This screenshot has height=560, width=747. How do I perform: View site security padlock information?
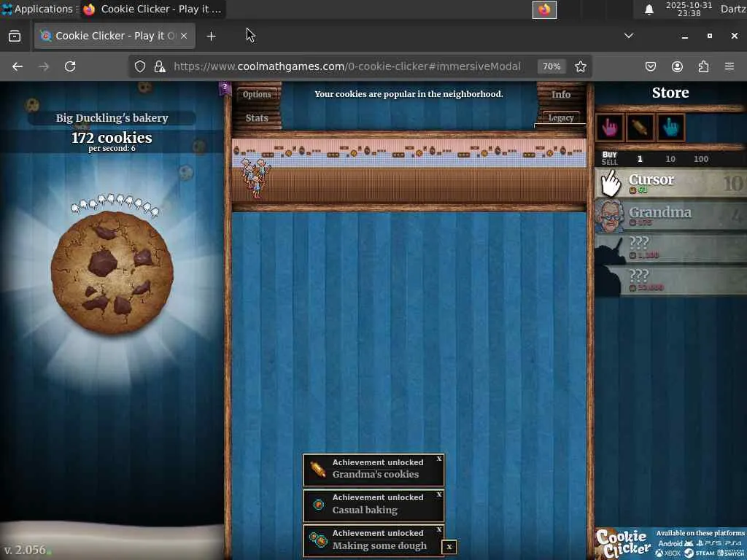(x=160, y=66)
